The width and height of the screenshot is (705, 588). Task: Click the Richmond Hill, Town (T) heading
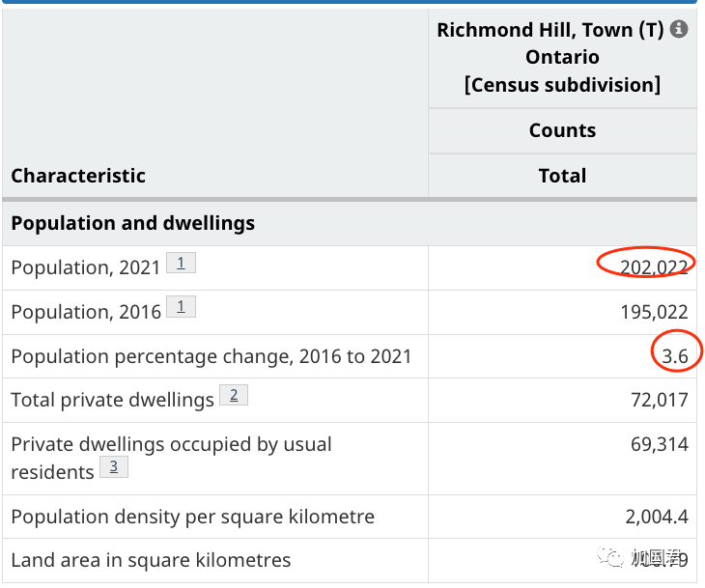click(550, 30)
